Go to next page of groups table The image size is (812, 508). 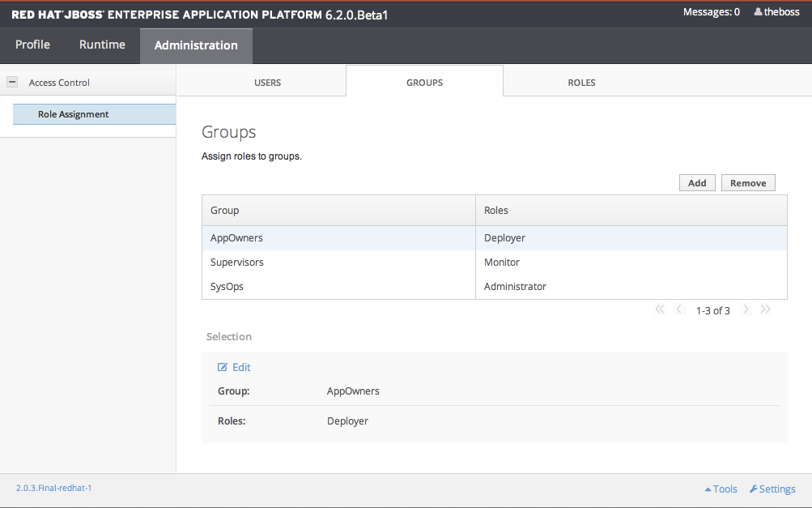pos(746,309)
